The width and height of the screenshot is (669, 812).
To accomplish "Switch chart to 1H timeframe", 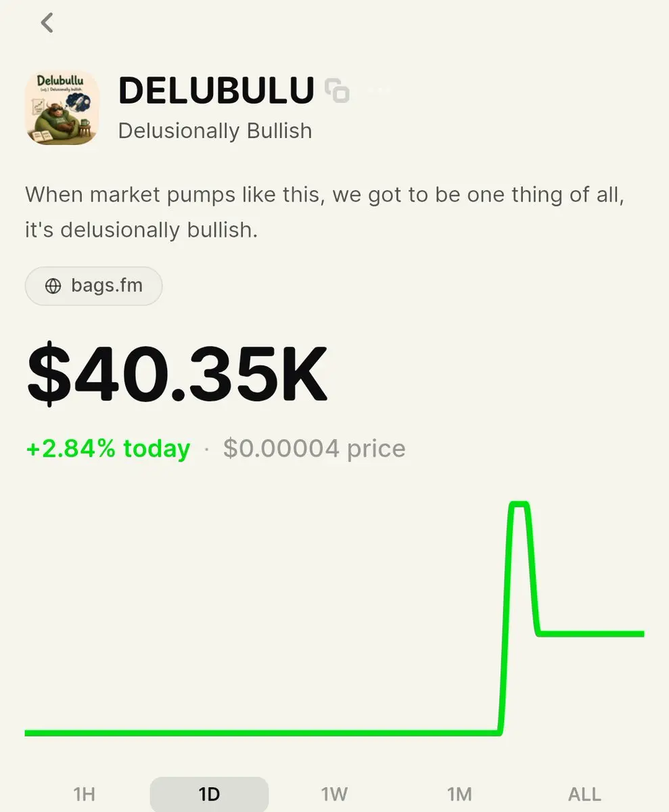I will click(84, 794).
